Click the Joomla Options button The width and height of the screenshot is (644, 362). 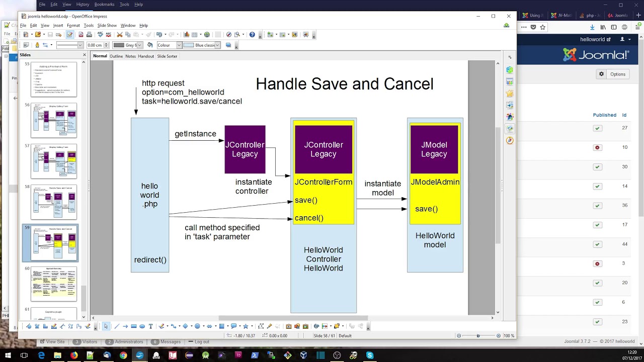click(612, 74)
